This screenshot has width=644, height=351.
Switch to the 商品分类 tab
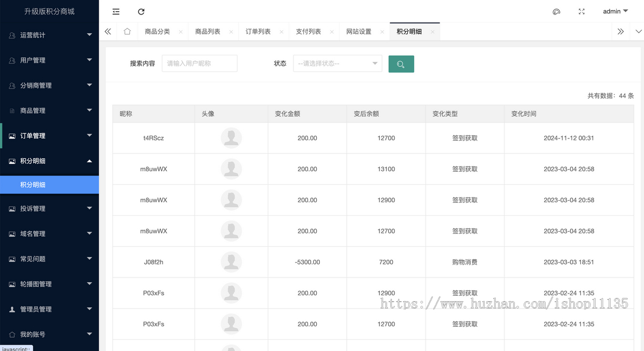pos(157,32)
